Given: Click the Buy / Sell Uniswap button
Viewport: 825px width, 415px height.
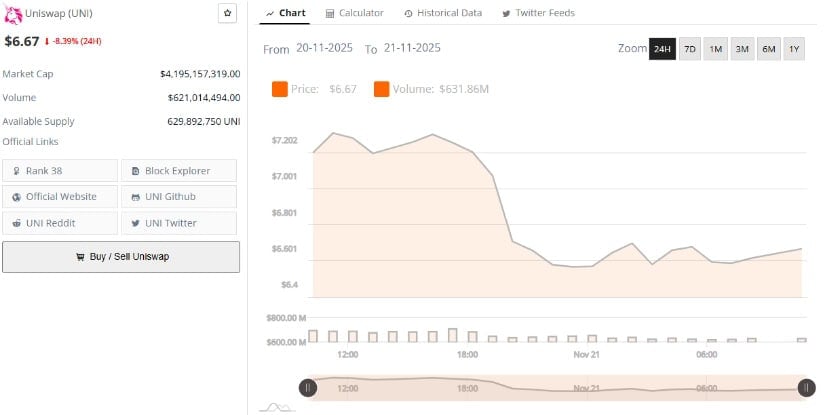Looking at the screenshot, I should pyautogui.click(x=121, y=257).
